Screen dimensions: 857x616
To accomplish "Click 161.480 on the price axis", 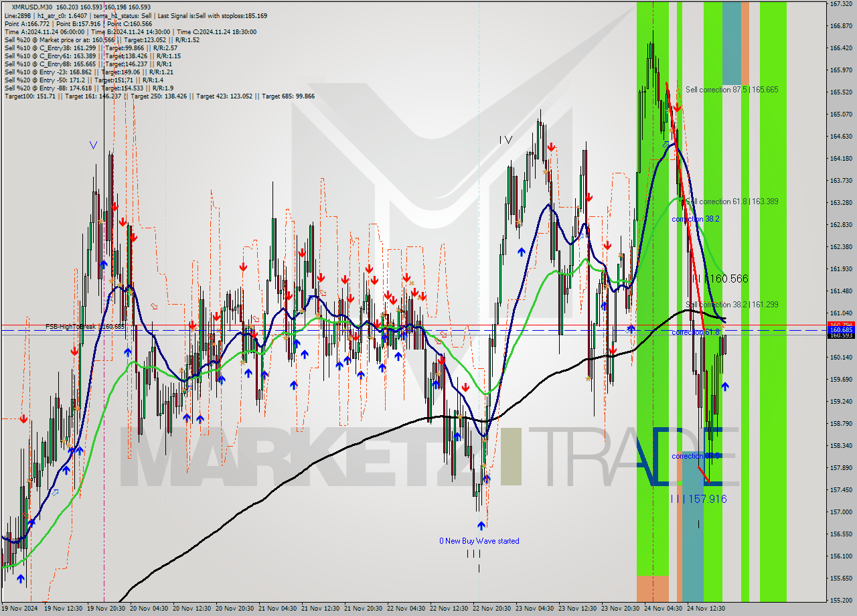I will coord(840,291).
